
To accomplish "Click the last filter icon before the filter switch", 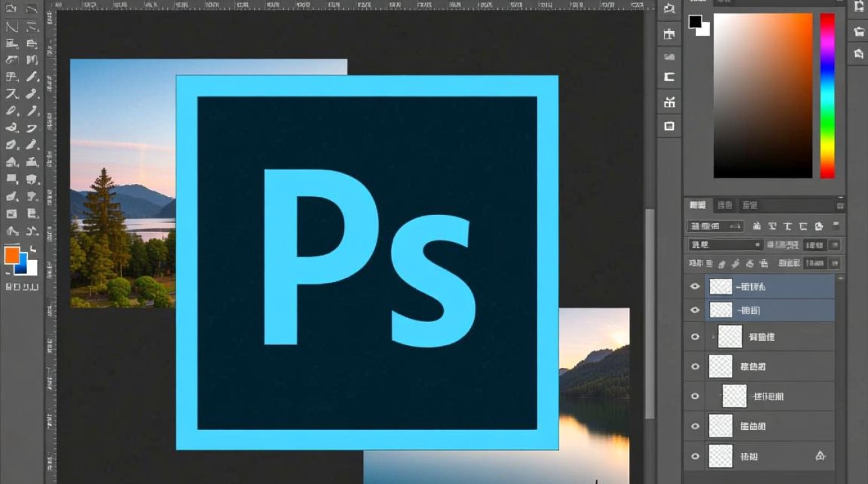I will 819,227.
